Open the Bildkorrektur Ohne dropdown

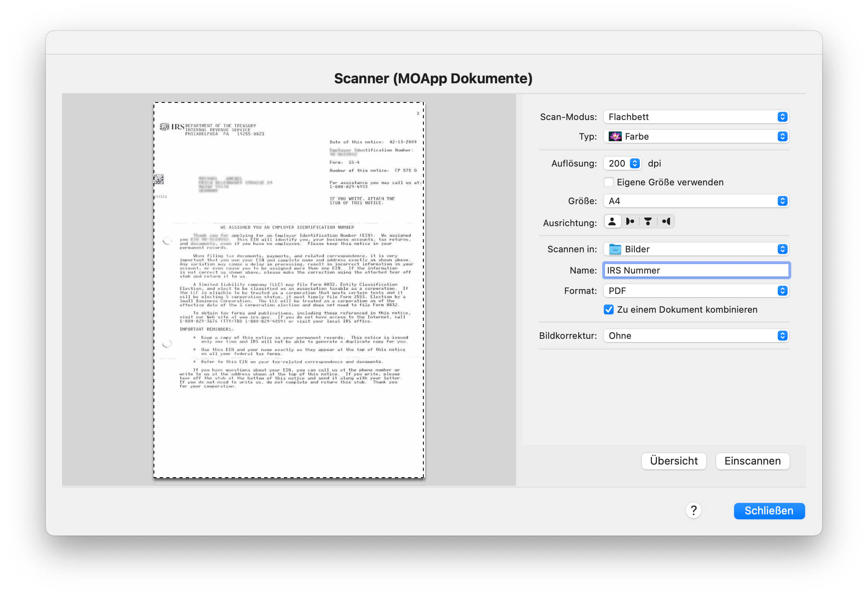(696, 336)
